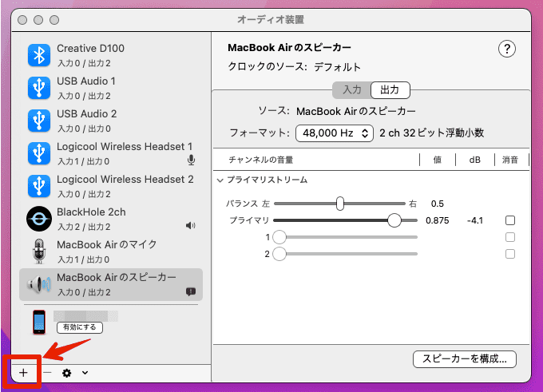Click the 2 ch 32ビット浮動小数 format text
The image size is (543, 392).
(431, 133)
